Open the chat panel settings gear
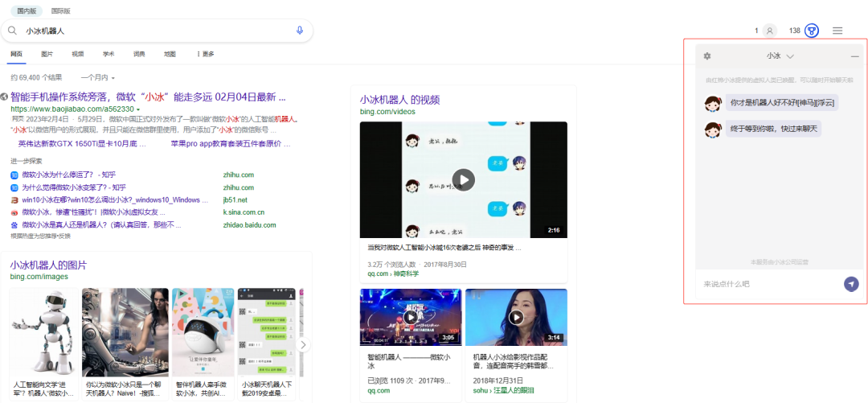Viewport: 868px width, 403px height. (x=707, y=56)
